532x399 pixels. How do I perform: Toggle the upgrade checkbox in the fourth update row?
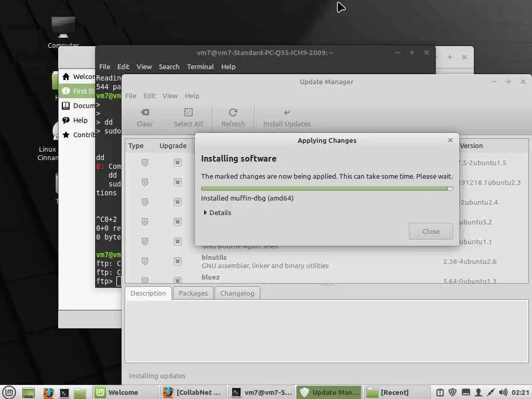pyautogui.click(x=178, y=221)
